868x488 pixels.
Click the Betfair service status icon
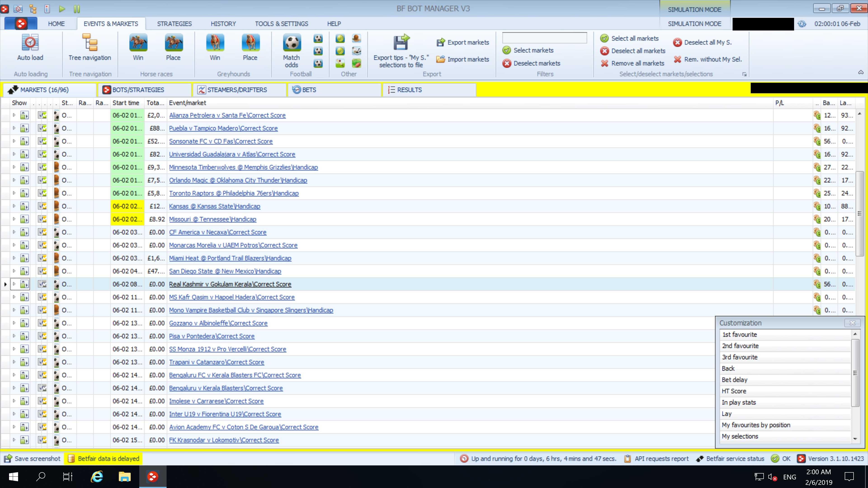(700, 458)
